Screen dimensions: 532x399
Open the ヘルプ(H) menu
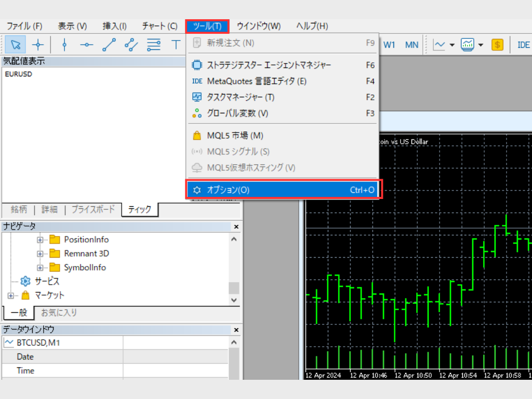pyautogui.click(x=312, y=26)
